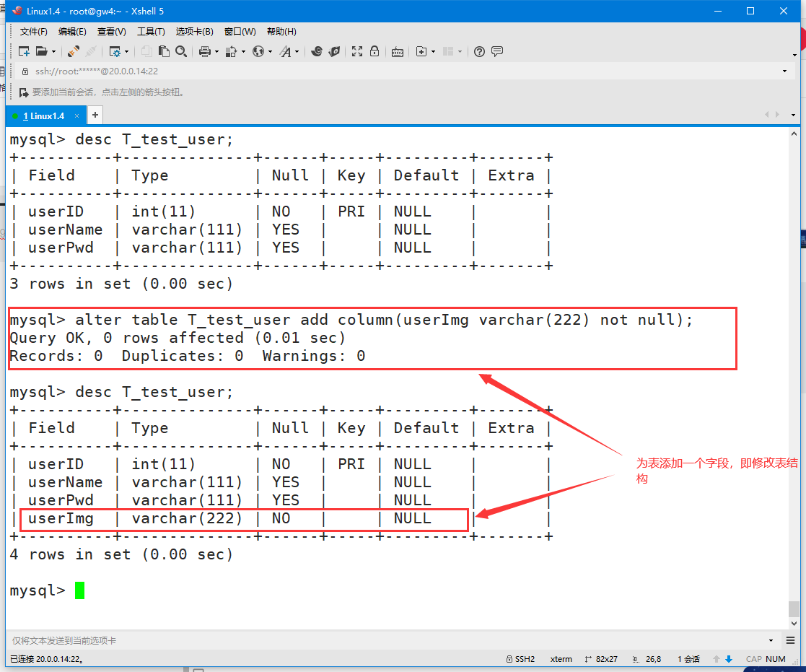Click the add current session arrow icon
The width and height of the screenshot is (806, 672).
(24, 92)
